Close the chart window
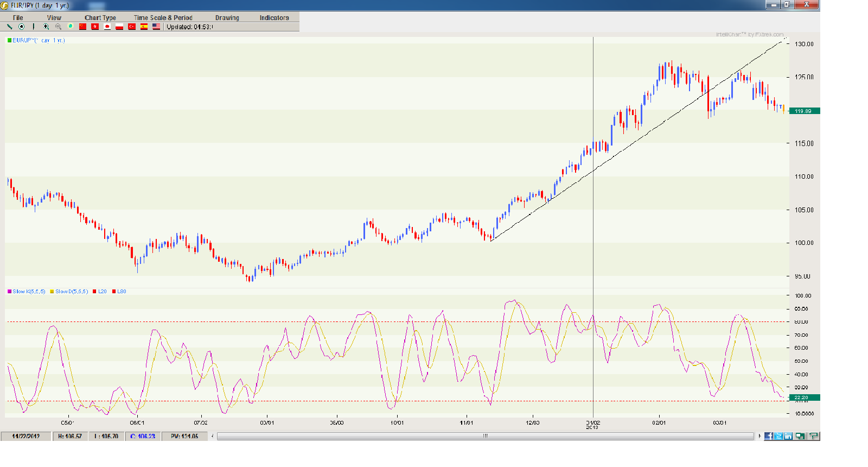868x467 pixels. 807,4
